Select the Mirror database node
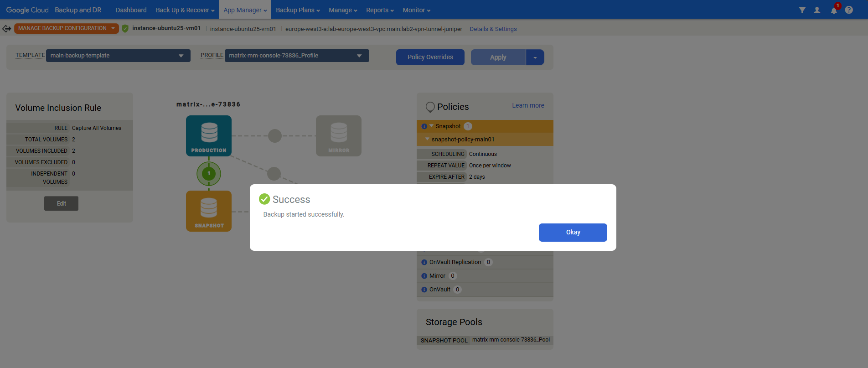Screen dimensions: 868x368 pyautogui.click(x=339, y=136)
